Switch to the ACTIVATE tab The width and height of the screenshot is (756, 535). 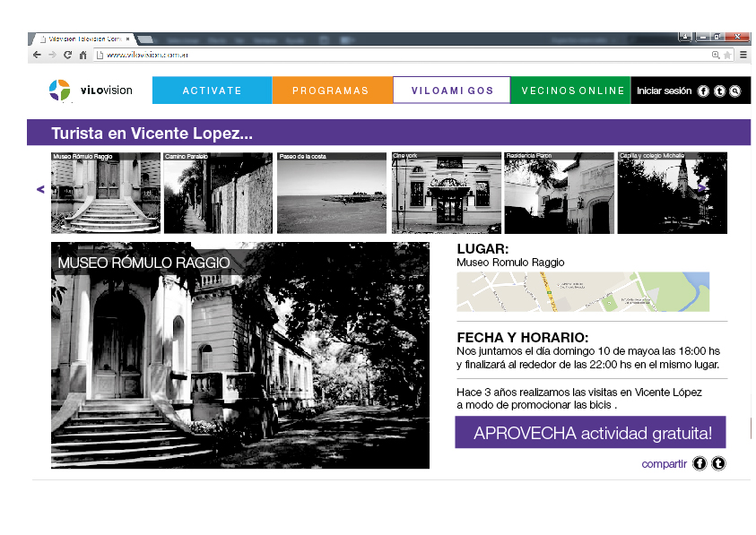(x=212, y=90)
